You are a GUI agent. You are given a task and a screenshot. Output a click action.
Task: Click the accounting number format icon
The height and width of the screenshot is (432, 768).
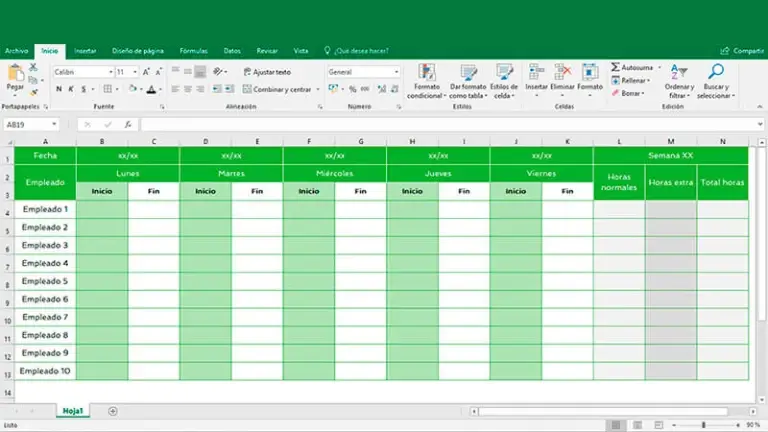point(334,89)
